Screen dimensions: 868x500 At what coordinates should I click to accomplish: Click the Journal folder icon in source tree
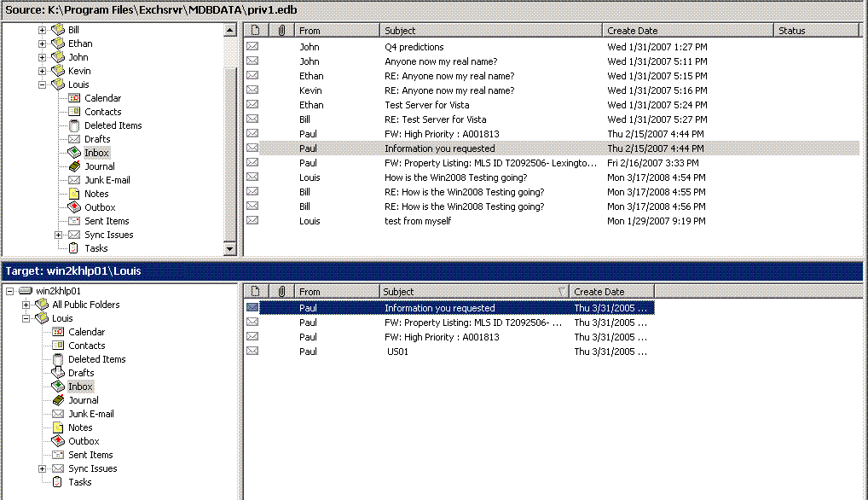[x=74, y=166]
